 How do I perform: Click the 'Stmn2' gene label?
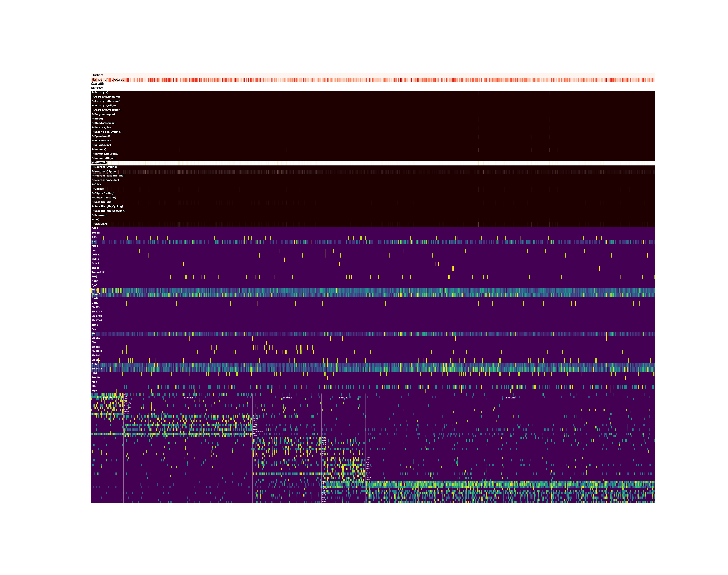pyautogui.click(x=96, y=294)
